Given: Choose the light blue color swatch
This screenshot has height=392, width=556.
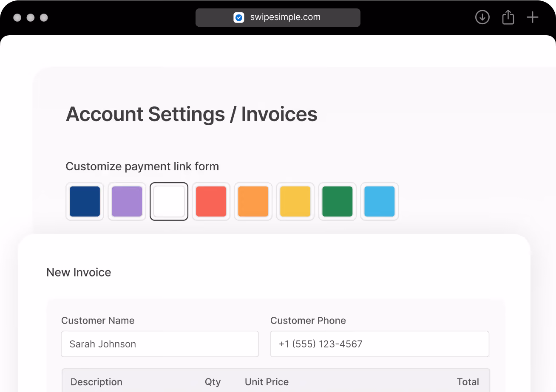Looking at the screenshot, I should pos(380,201).
